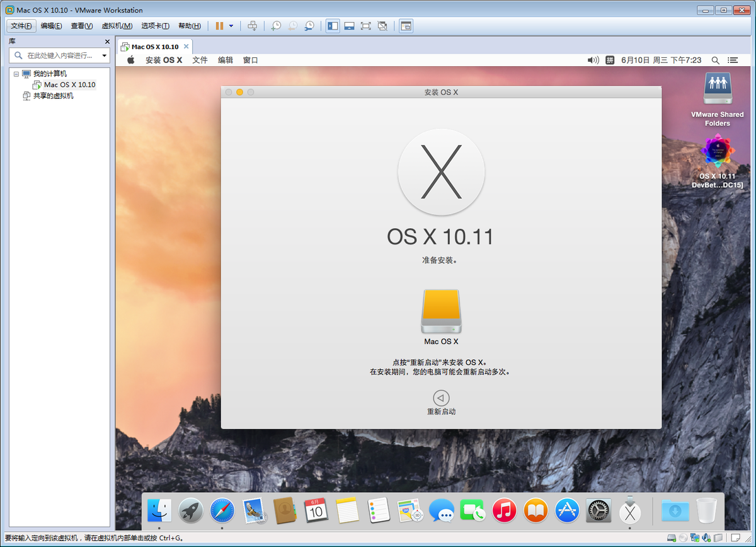Toggle the library sidebar view icon
Image resolution: width=756 pixels, height=547 pixels.
pyautogui.click(x=333, y=26)
